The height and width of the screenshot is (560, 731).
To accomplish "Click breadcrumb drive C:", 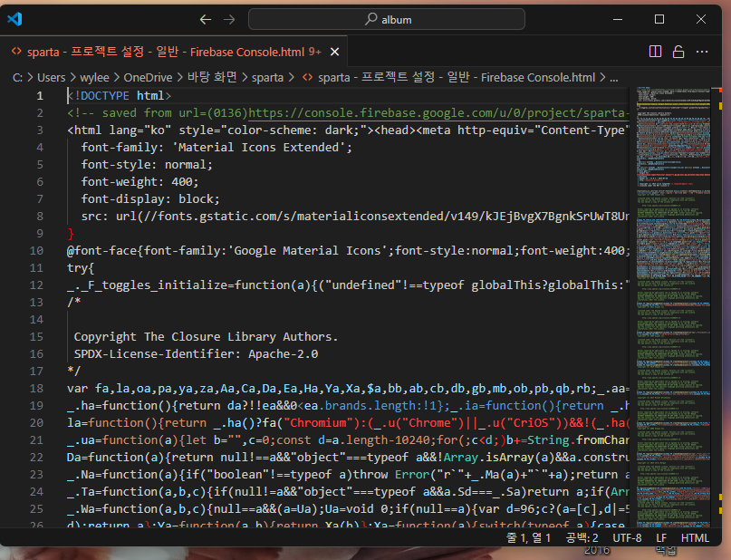I will tap(18, 77).
